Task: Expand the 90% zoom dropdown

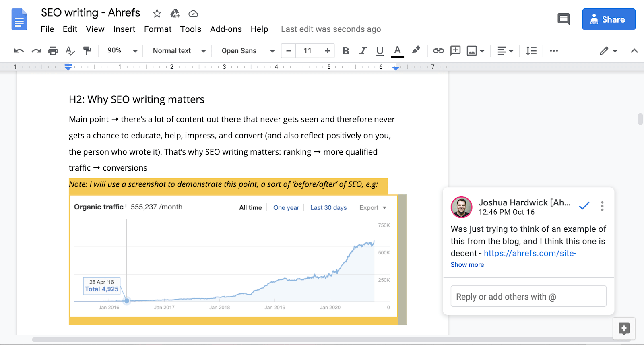Action: 122,51
